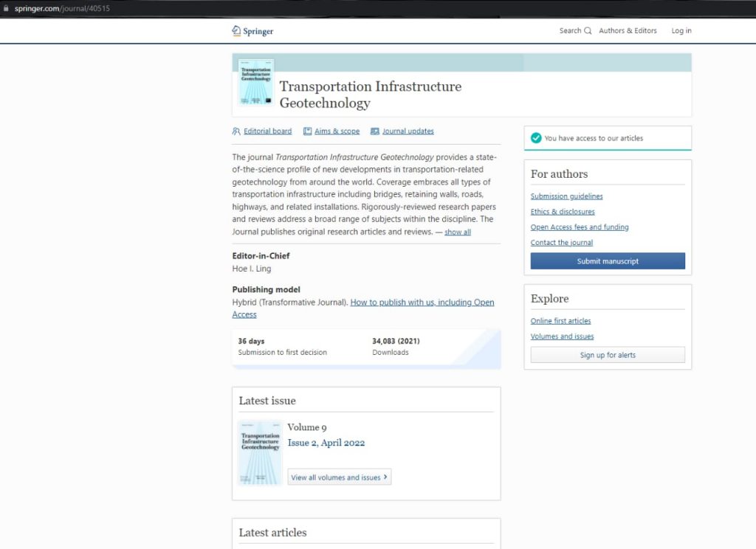Click the You have access to our articles text
Viewport: 756px width, 549px height.
coord(594,138)
